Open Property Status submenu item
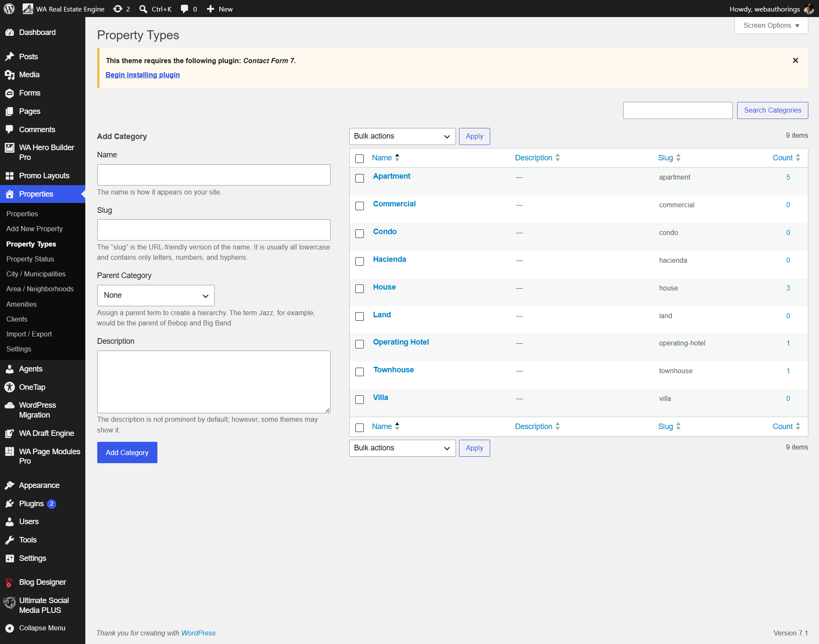The width and height of the screenshot is (819, 644). (30, 259)
